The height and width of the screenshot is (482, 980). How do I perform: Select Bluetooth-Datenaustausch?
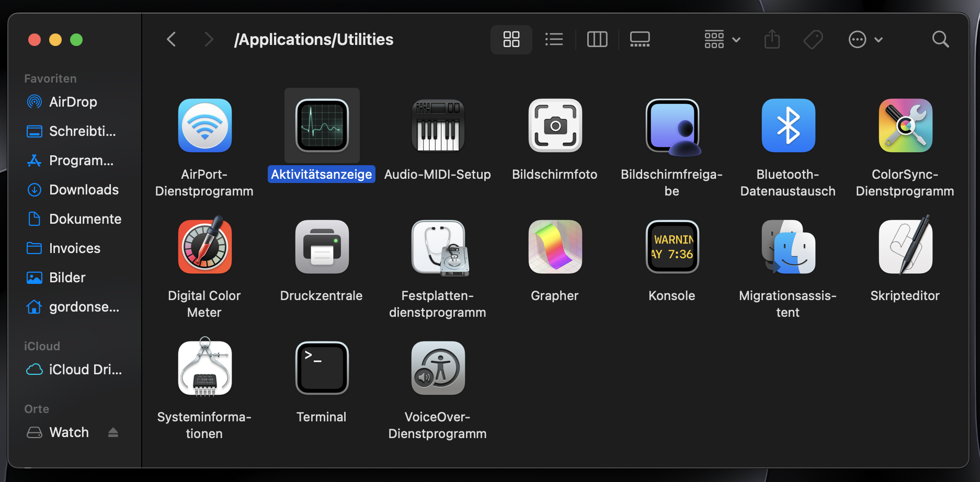click(x=788, y=125)
